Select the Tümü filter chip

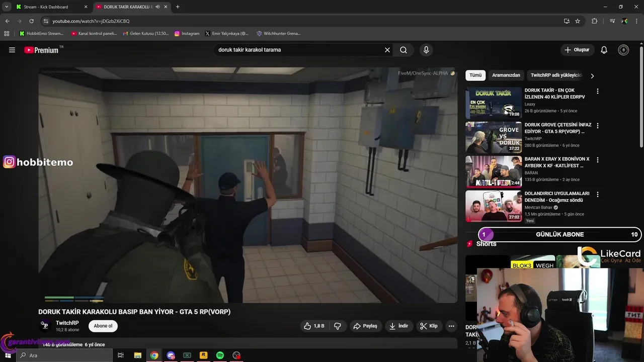475,75
